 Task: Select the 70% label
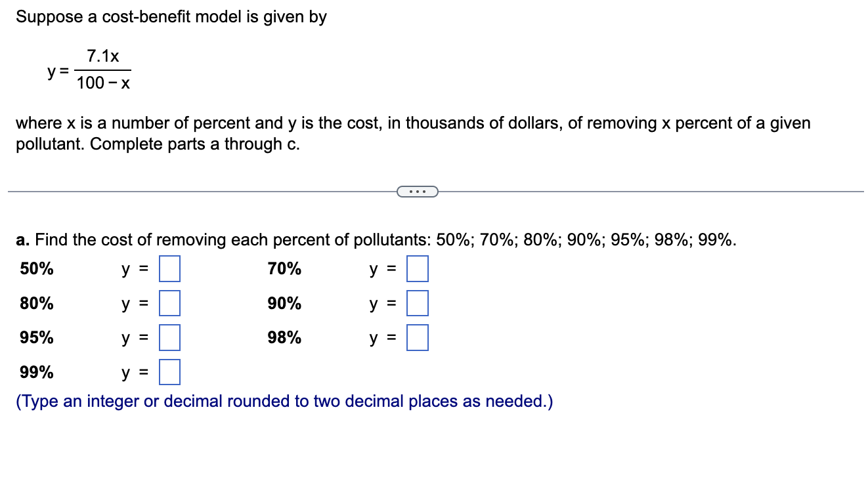tap(284, 268)
